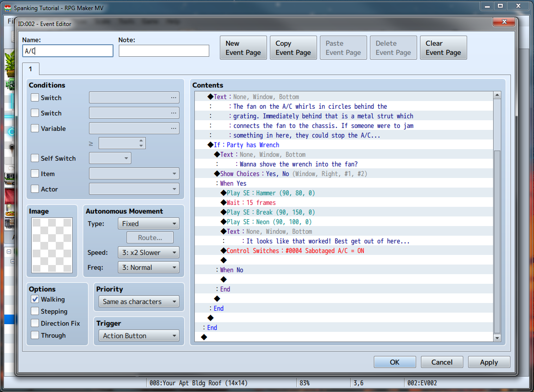Click the 83% zoom status entry
Image resolution: width=534 pixels, height=392 pixels.
tap(305, 383)
